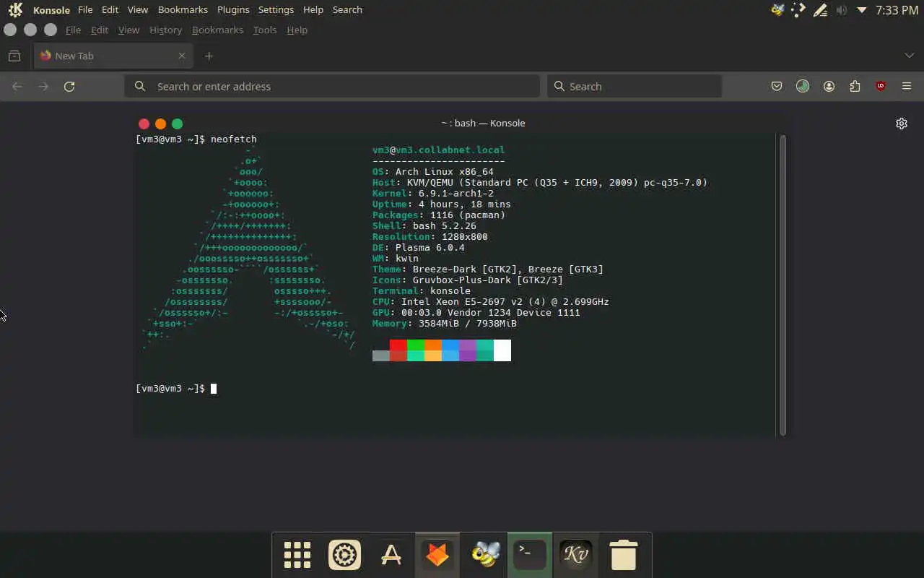Click the uBlock Origin shield icon
Viewport: 924px width, 578px height.
pyautogui.click(x=881, y=86)
